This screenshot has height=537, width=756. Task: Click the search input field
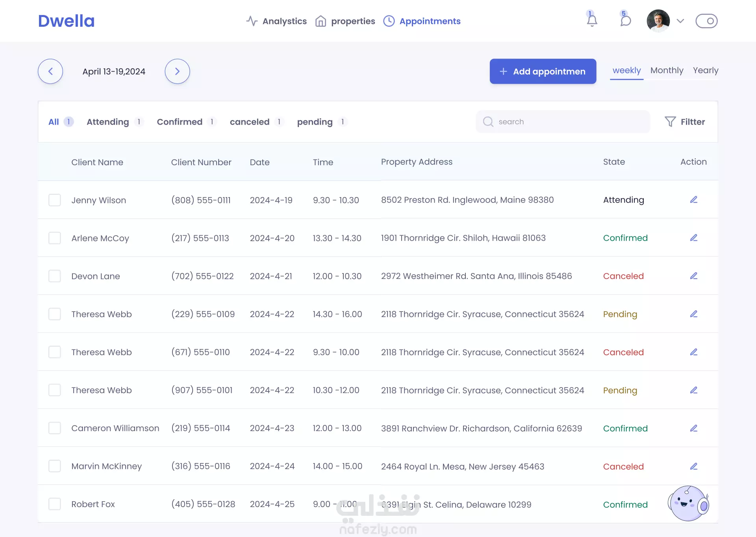point(567,122)
